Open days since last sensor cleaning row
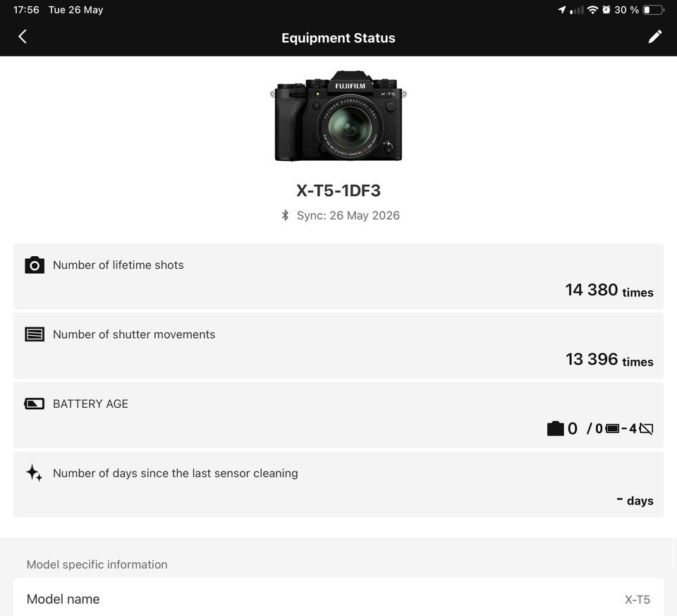Screen dimensions: 677x616 338,485
